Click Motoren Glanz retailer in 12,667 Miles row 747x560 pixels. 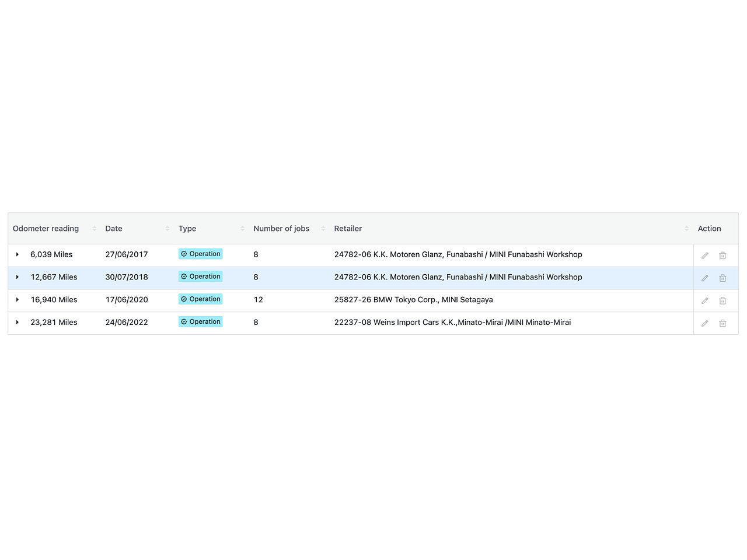458,277
